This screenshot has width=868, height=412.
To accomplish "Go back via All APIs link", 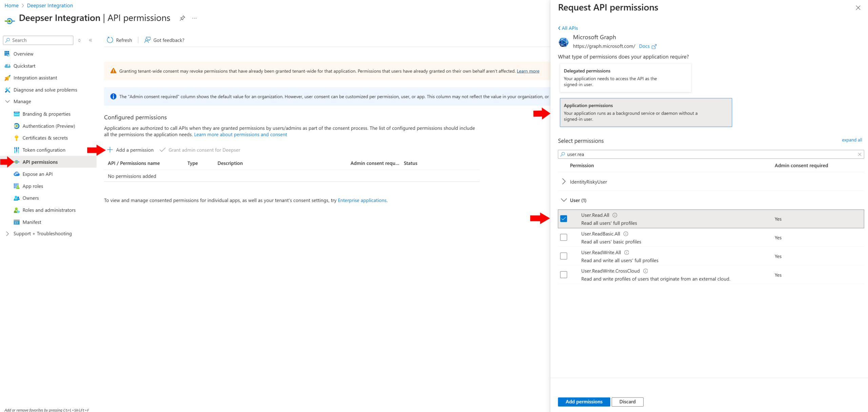I will (568, 28).
